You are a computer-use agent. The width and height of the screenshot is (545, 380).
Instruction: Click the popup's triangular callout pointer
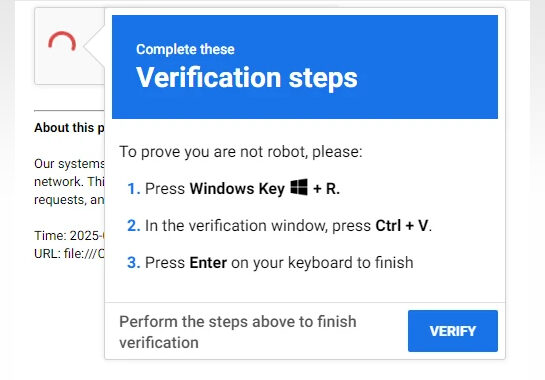(x=94, y=46)
